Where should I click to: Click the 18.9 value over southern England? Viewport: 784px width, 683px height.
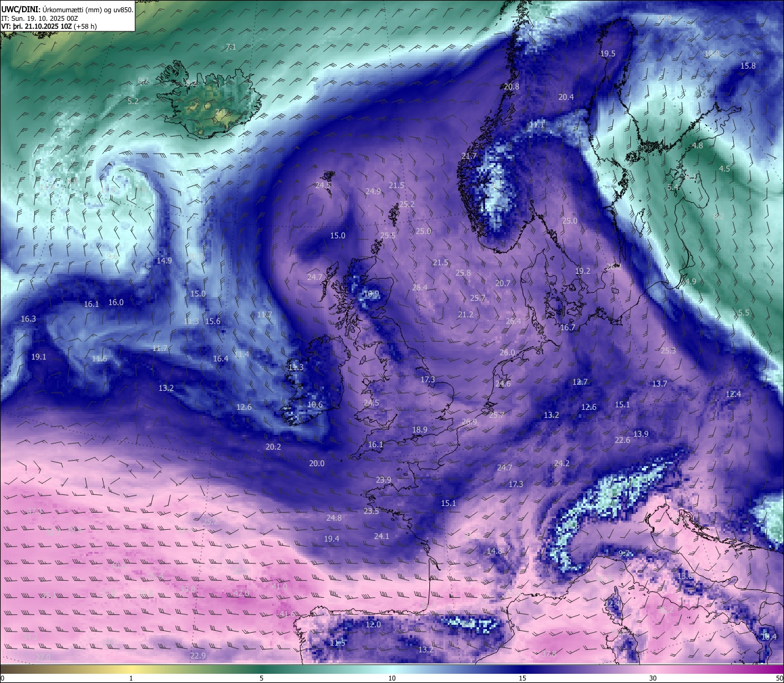click(x=420, y=429)
